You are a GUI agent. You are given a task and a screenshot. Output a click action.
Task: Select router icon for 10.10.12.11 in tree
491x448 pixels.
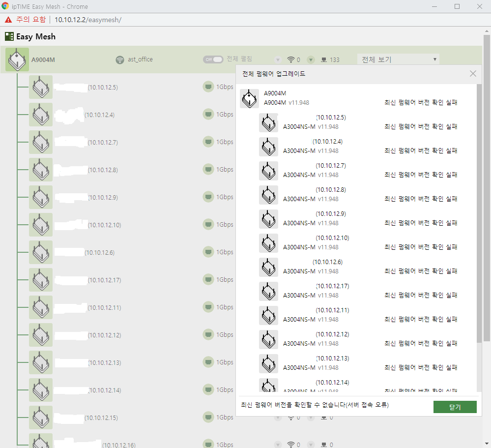[41, 308]
